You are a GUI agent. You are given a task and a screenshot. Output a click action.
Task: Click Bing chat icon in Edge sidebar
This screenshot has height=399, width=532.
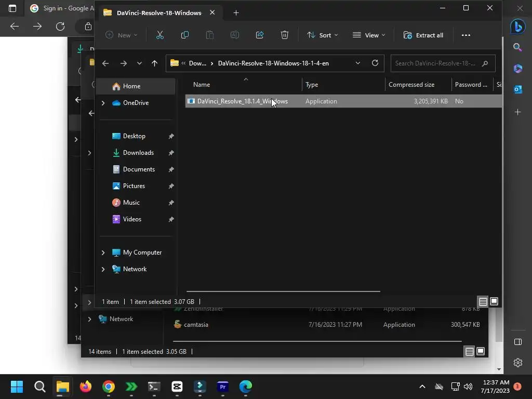tap(518, 26)
